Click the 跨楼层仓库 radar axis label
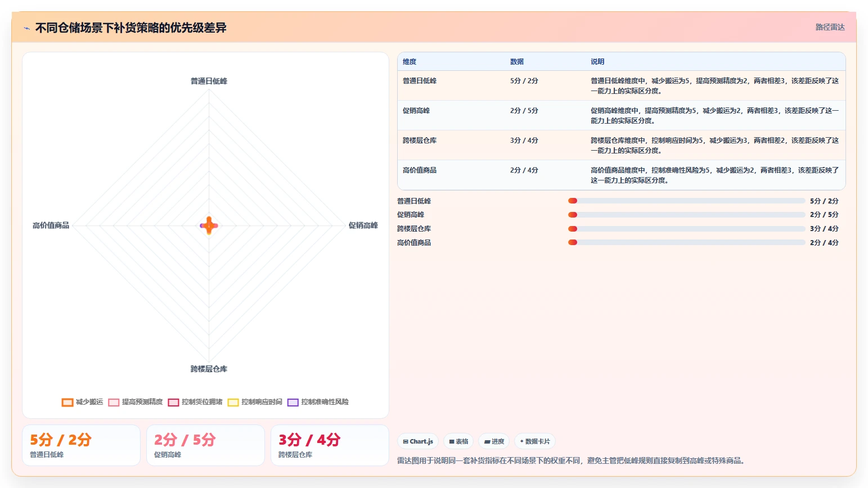The image size is (868, 488). click(209, 369)
